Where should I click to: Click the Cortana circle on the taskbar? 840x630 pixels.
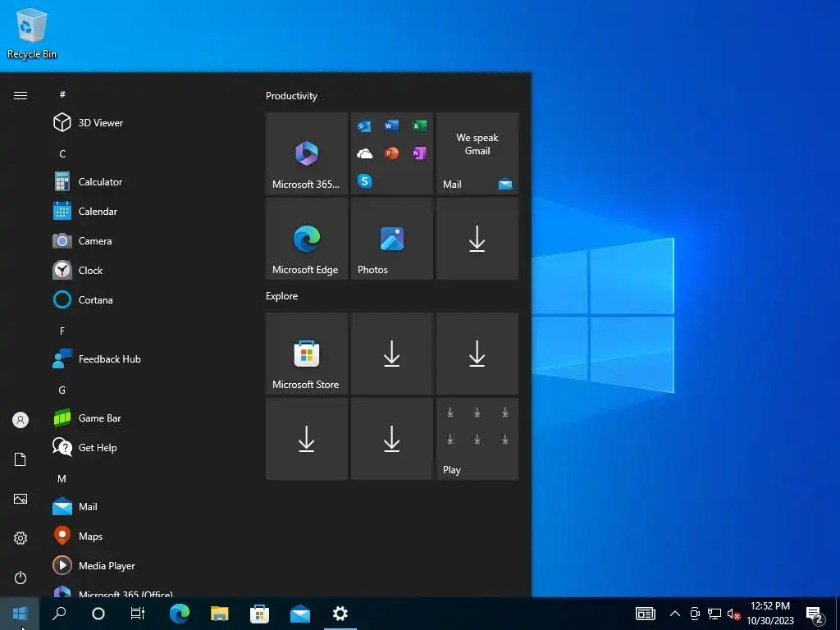pos(98,614)
